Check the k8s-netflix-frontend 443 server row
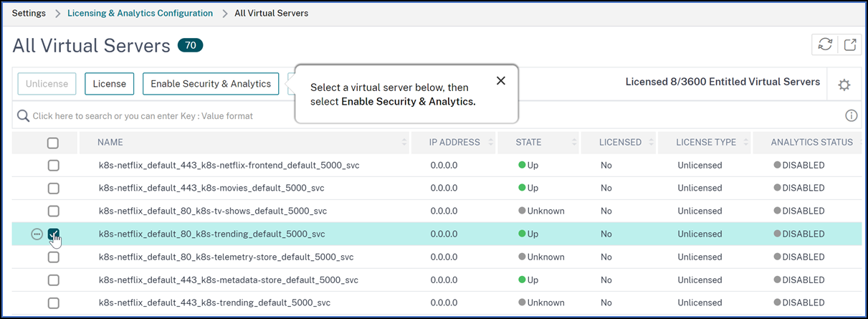The height and width of the screenshot is (319, 868). pos(53,166)
